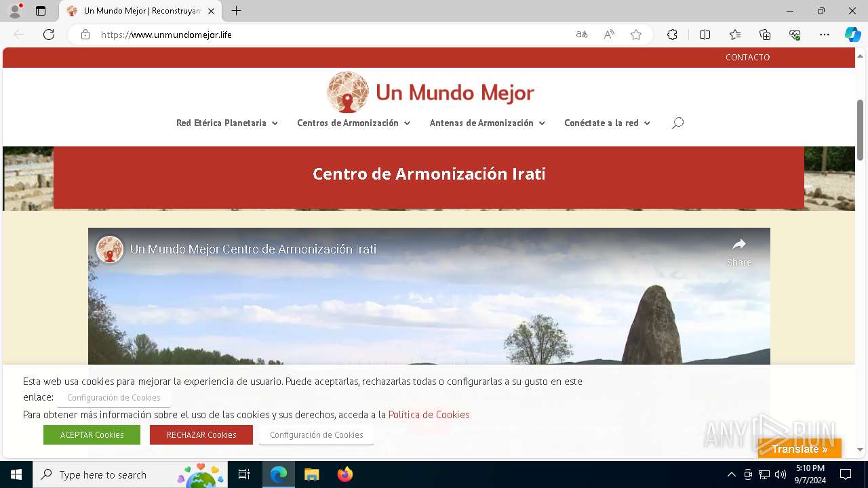The width and height of the screenshot is (868, 488).
Task: Open the Política de Cookies link
Action: 429,415
